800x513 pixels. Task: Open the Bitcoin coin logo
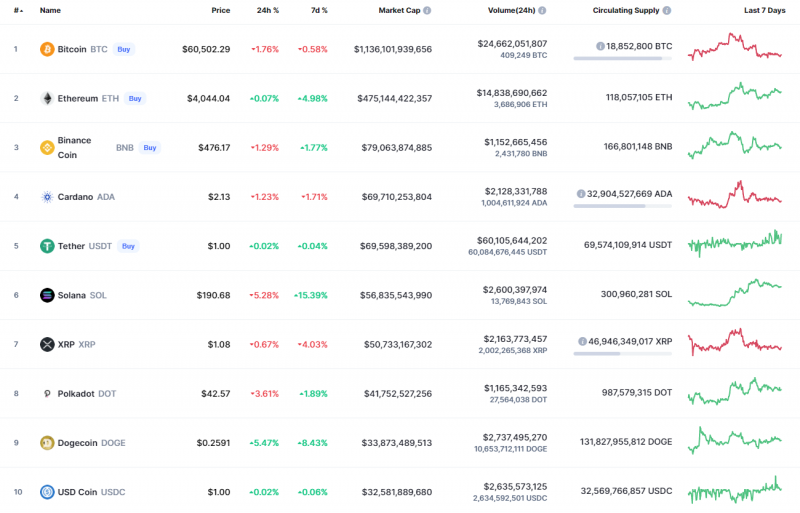pos(47,49)
